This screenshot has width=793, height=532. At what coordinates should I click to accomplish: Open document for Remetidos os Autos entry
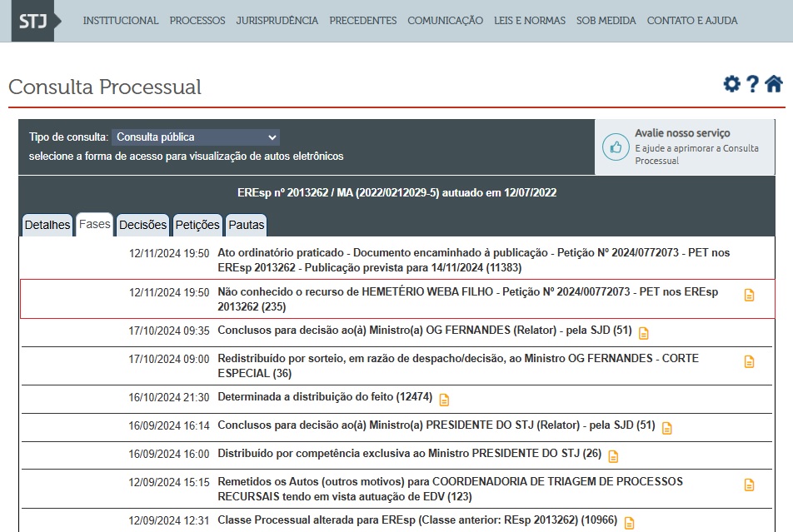[749, 485]
